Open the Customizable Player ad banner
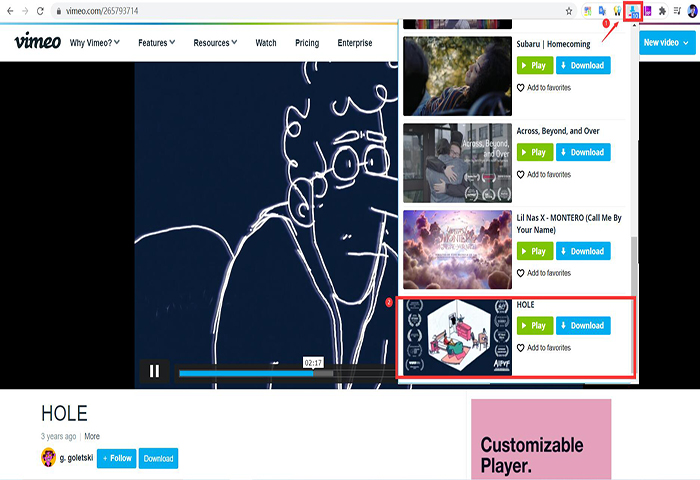The image size is (700, 480). [541, 439]
